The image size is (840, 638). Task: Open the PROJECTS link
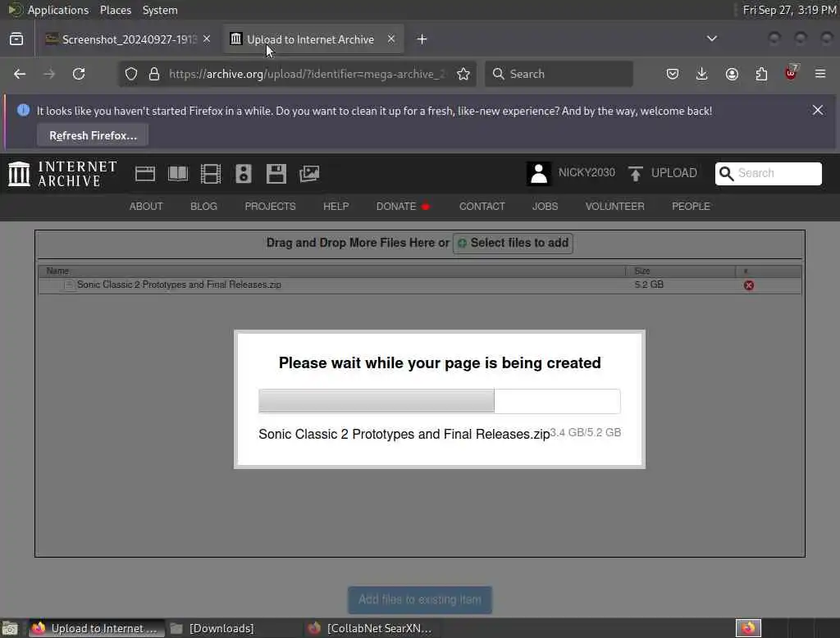point(270,206)
